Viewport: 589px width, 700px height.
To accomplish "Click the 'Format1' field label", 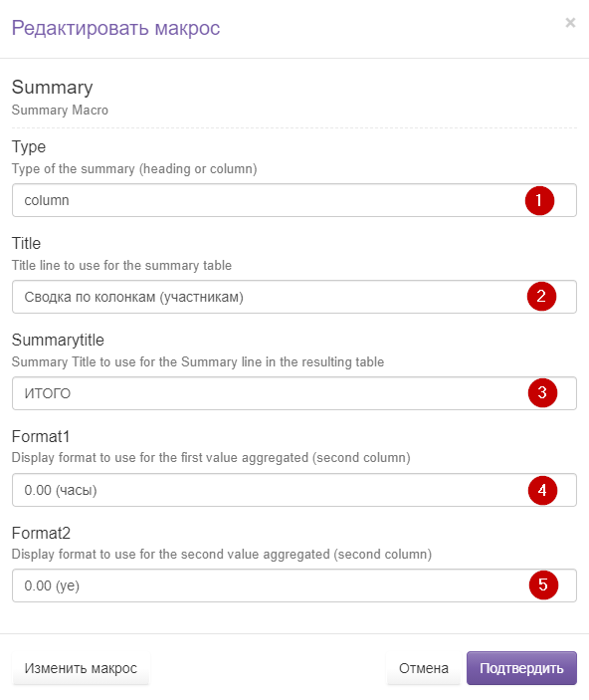I will (x=41, y=436).
